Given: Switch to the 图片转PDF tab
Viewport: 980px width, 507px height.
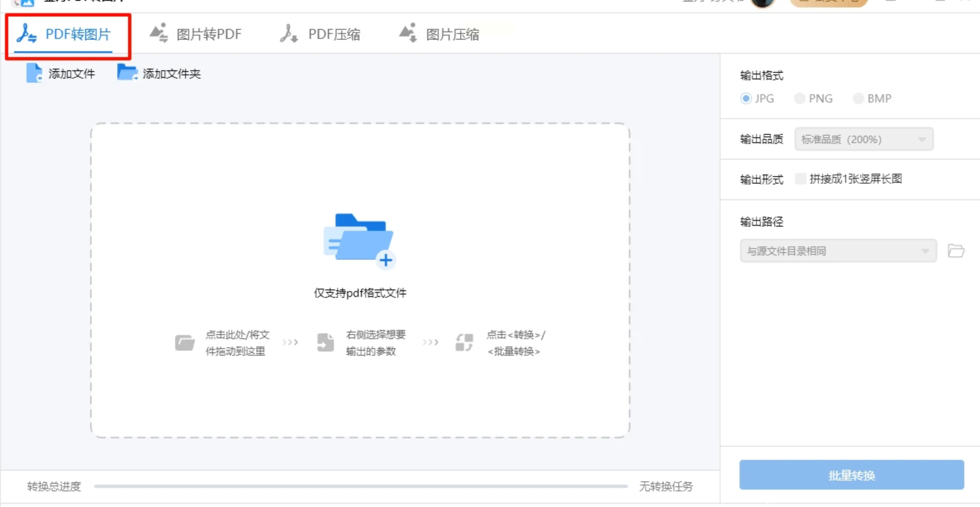Looking at the screenshot, I should pos(209,34).
